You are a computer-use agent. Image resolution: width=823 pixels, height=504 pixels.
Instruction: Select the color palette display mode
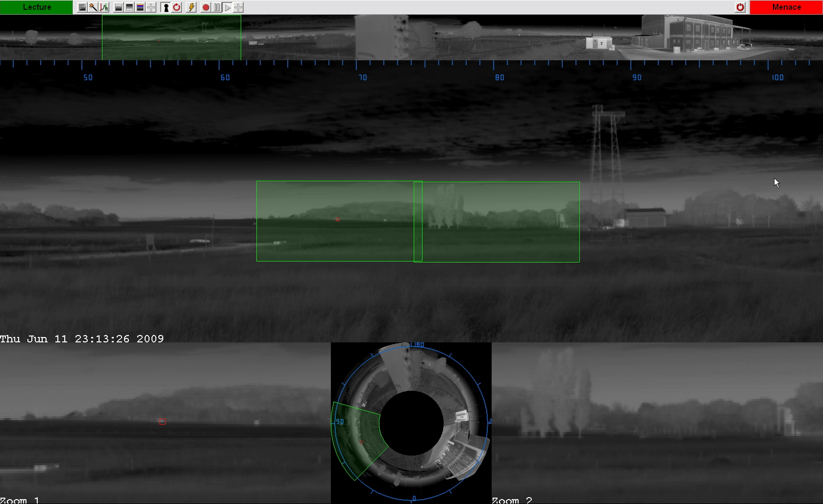coord(140,7)
